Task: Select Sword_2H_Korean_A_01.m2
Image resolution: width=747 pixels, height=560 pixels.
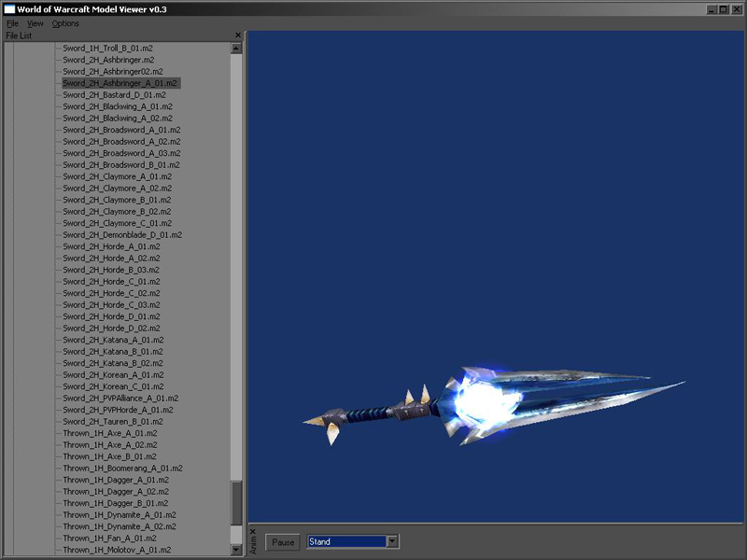Action: pyautogui.click(x=113, y=375)
